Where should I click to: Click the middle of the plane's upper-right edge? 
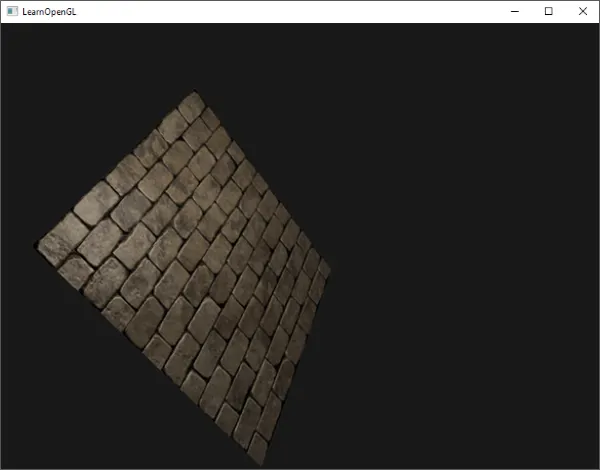[262, 178]
